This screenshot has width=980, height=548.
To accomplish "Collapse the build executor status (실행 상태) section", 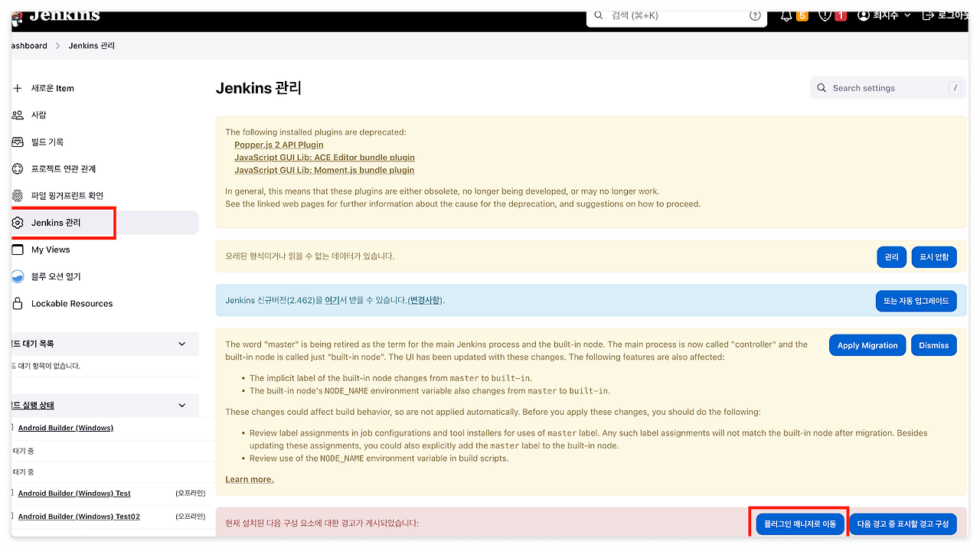I will click(181, 405).
